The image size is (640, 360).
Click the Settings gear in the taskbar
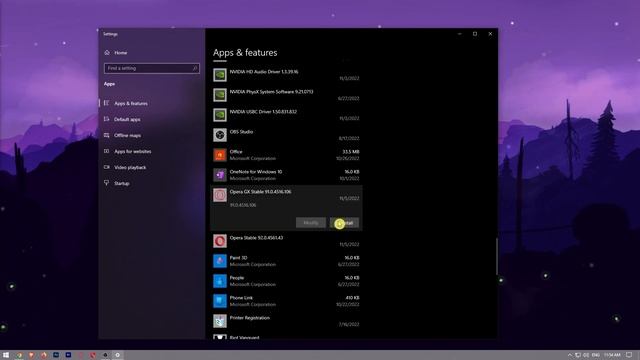(x=118, y=355)
